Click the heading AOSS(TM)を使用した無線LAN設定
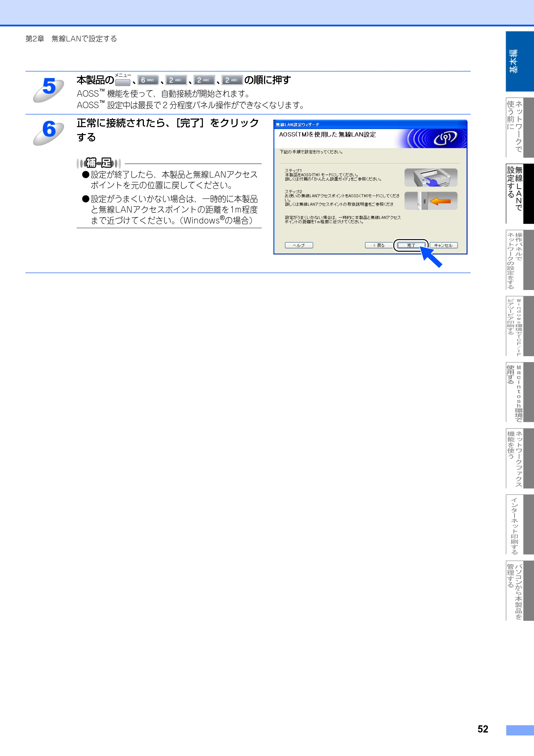This screenshot has width=534, height=756. [327, 135]
